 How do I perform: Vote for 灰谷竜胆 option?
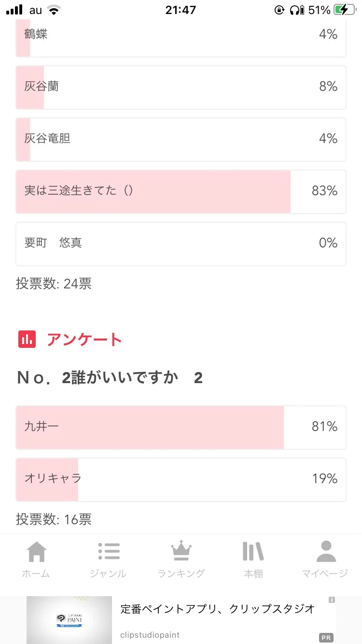(x=181, y=139)
